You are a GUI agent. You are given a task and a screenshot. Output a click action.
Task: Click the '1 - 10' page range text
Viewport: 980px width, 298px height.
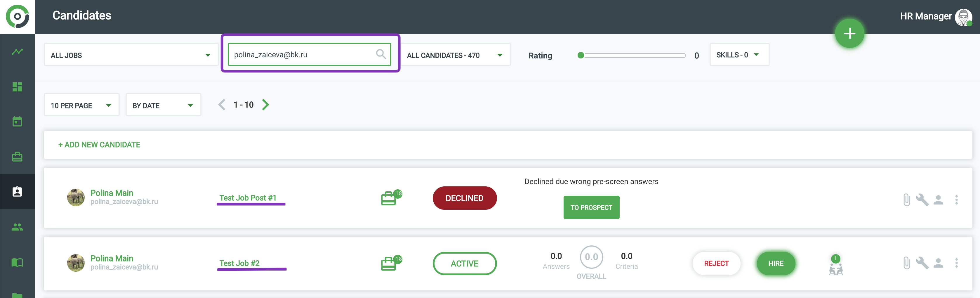[244, 105]
